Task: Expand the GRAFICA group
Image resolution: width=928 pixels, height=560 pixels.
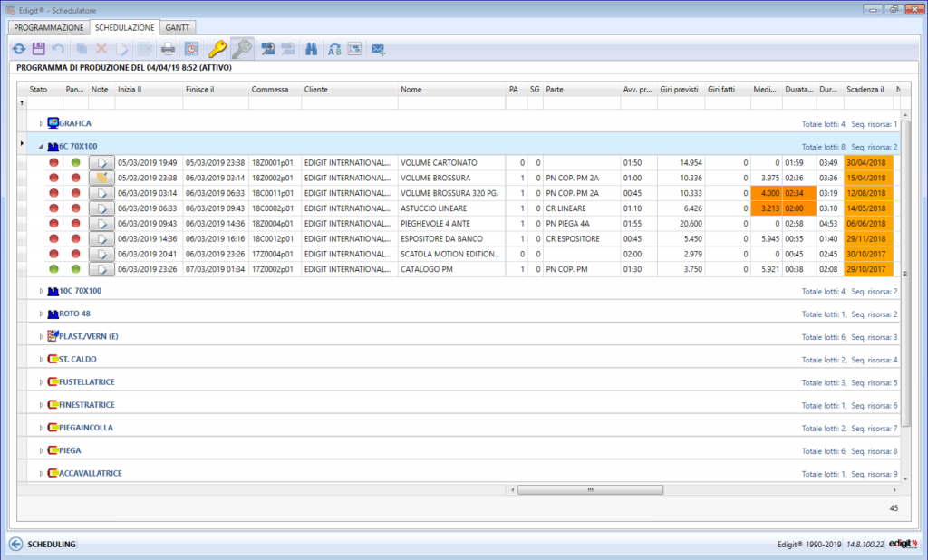Action: [x=40, y=123]
